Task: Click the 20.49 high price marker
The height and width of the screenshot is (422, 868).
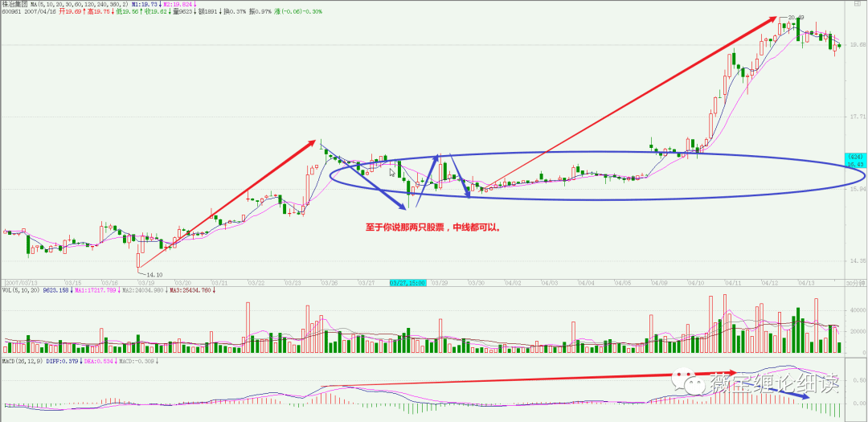Action: click(794, 18)
